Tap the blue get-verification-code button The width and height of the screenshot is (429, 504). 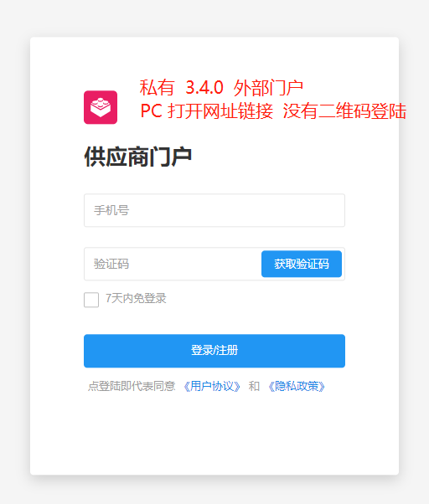(302, 264)
